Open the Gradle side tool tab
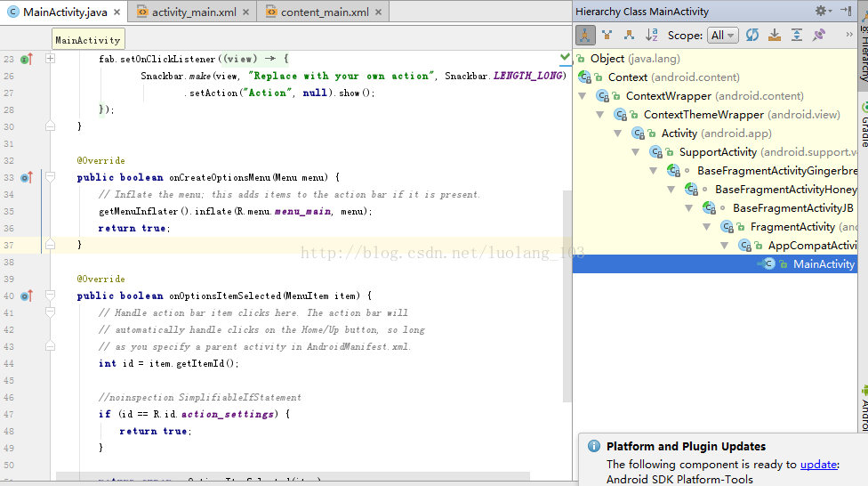This screenshot has width=868, height=486. pyautogui.click(x=863, y=125)
